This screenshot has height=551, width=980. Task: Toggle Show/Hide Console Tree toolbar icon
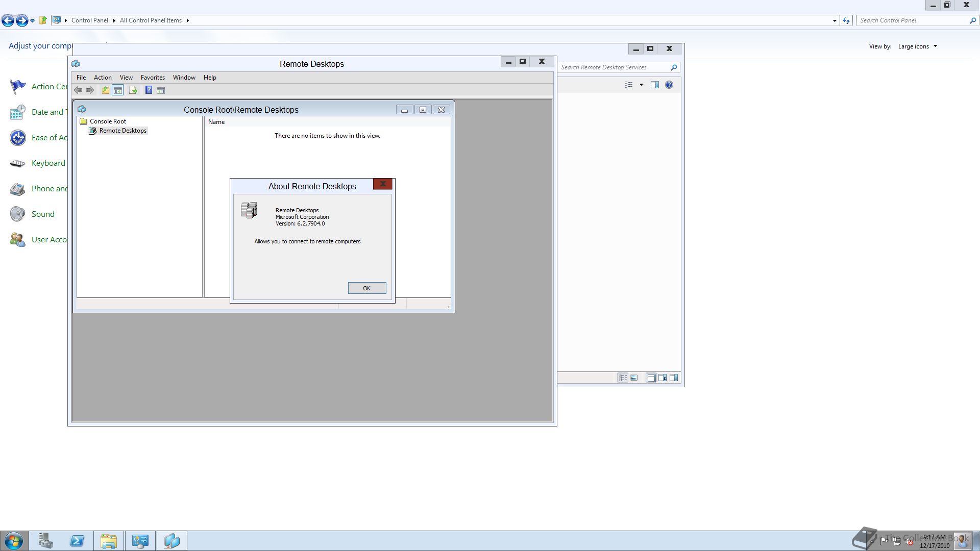118,90
